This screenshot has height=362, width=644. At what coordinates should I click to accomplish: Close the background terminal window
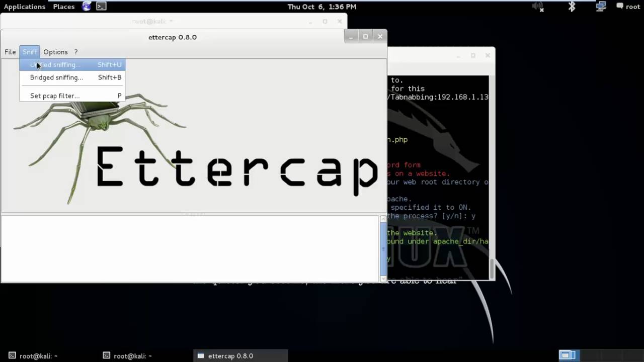(488, 55)
